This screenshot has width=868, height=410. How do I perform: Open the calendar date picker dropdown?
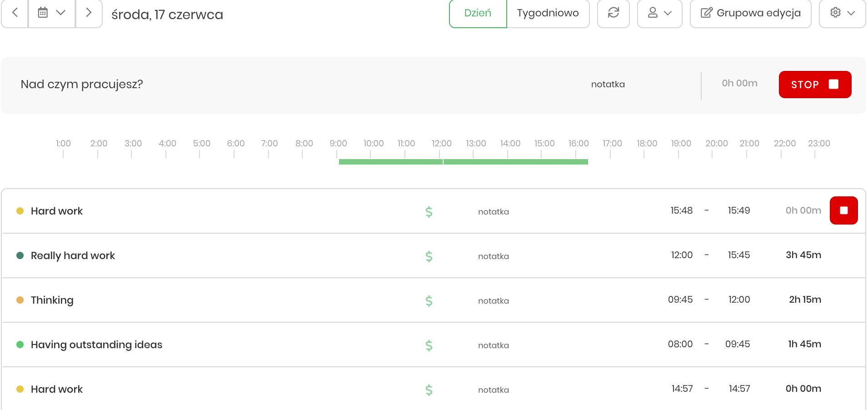pyautogui.click(x=52, y=13)
